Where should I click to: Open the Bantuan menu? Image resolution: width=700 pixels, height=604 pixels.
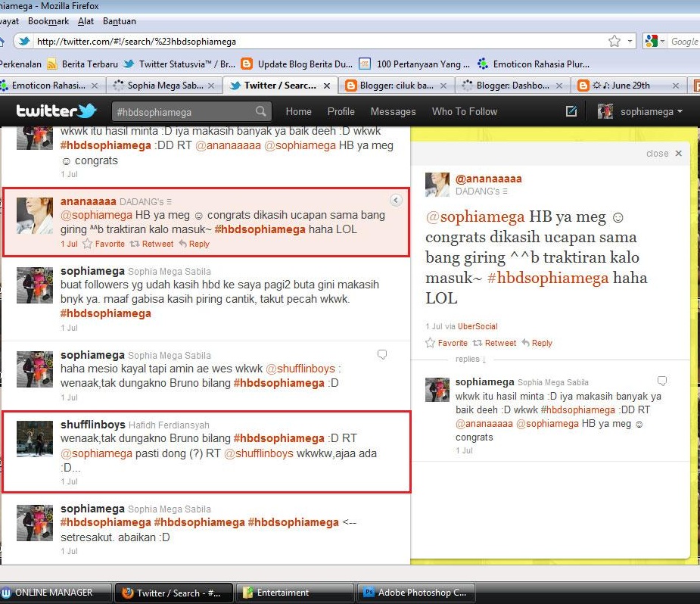120,21
